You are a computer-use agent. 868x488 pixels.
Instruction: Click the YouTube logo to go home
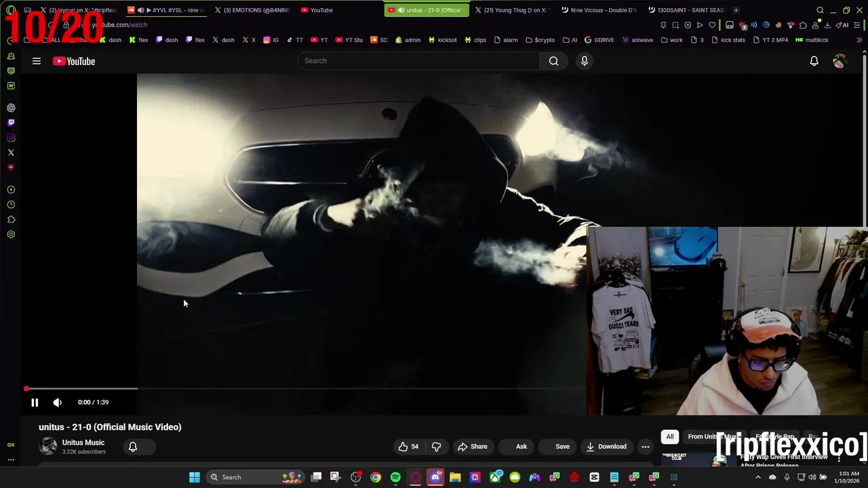point(74,61)
